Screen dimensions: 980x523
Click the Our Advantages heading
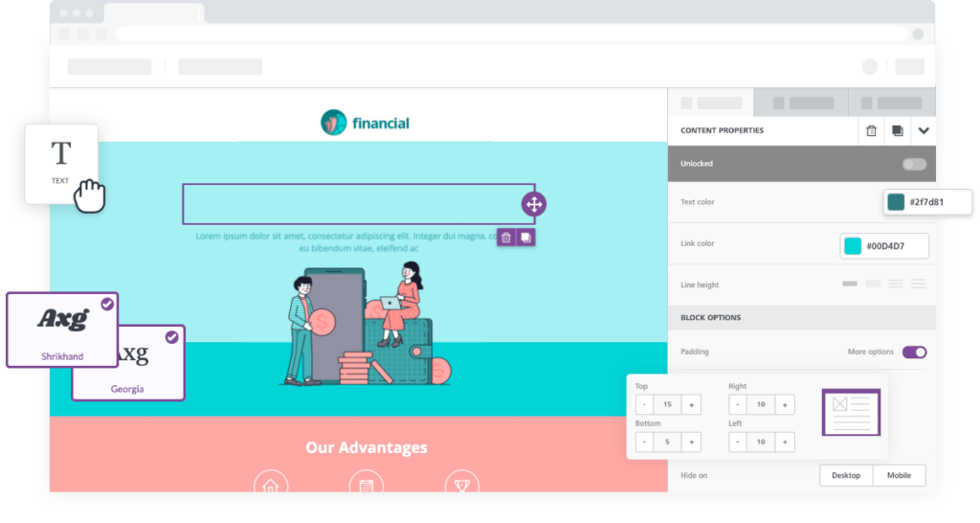pos(367,447)
